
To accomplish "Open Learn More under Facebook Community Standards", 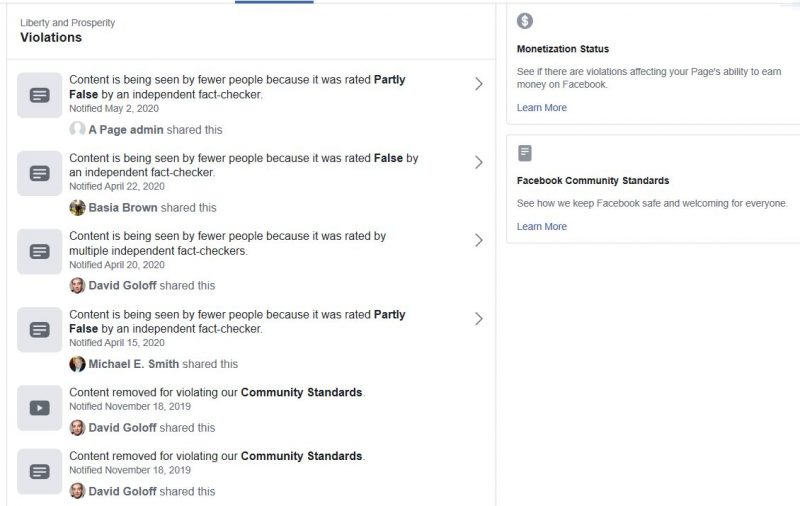I will click(x=541, y=226).
